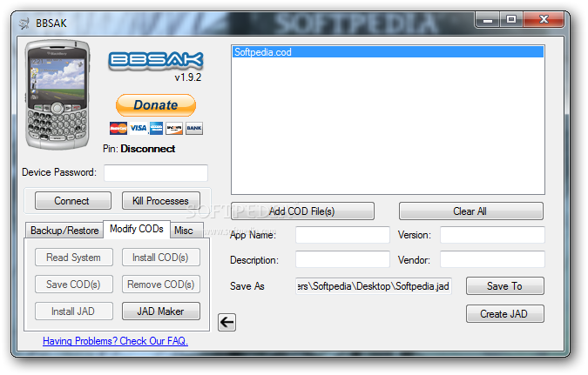Select Softpedia.cod in the file list
Viewport: 588px width, 375px height.
pyautogui.click(x=388, y=52)
